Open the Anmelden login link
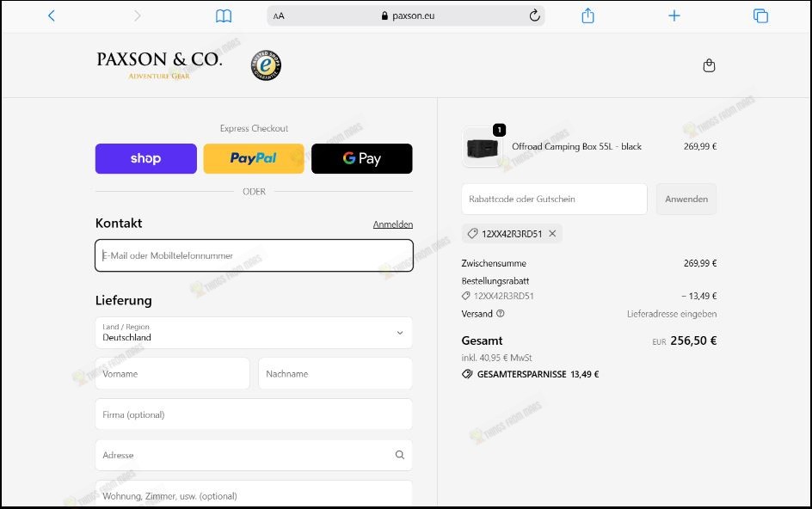812x509 pixels. point(393,224)
